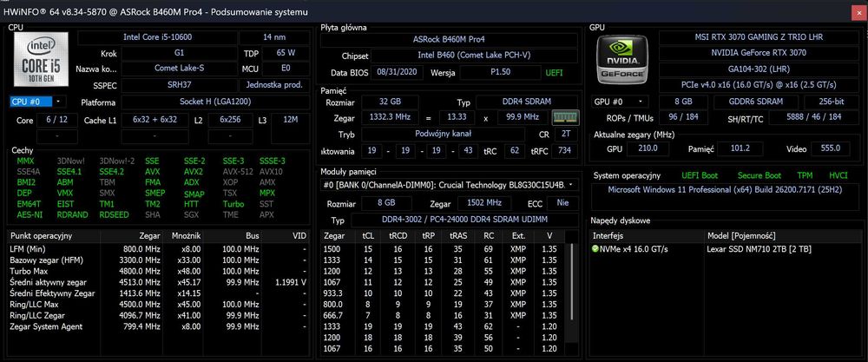Click the 'Secure Boot' status label
Viewport: 868px width, 362px height.
pyautogui.click(x=759, y=175)
